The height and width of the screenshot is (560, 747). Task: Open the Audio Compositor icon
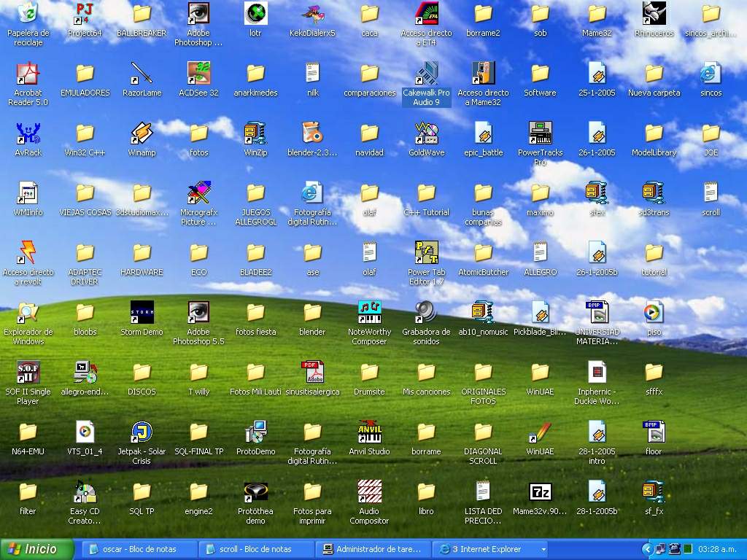[x=369, y=492]
